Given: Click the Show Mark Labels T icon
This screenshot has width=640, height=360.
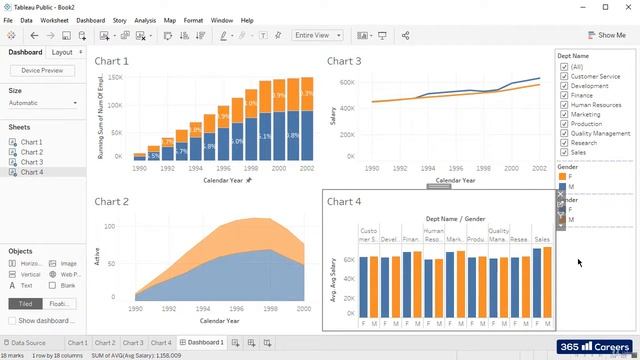Looking at the screenshot, I should 263,36.
